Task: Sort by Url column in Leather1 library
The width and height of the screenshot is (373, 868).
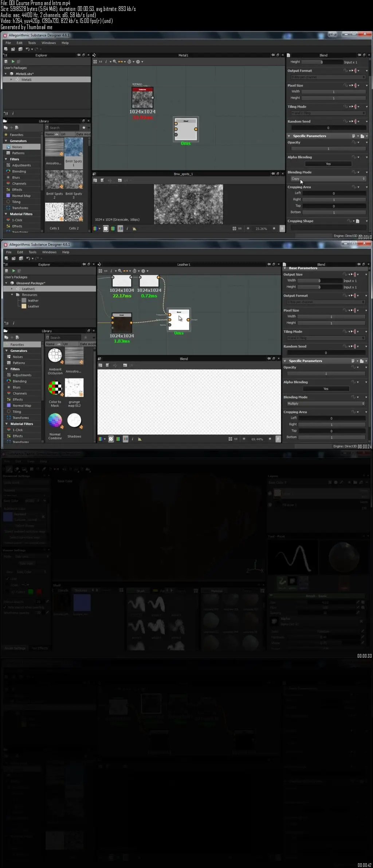Action: tap(70, 344)
